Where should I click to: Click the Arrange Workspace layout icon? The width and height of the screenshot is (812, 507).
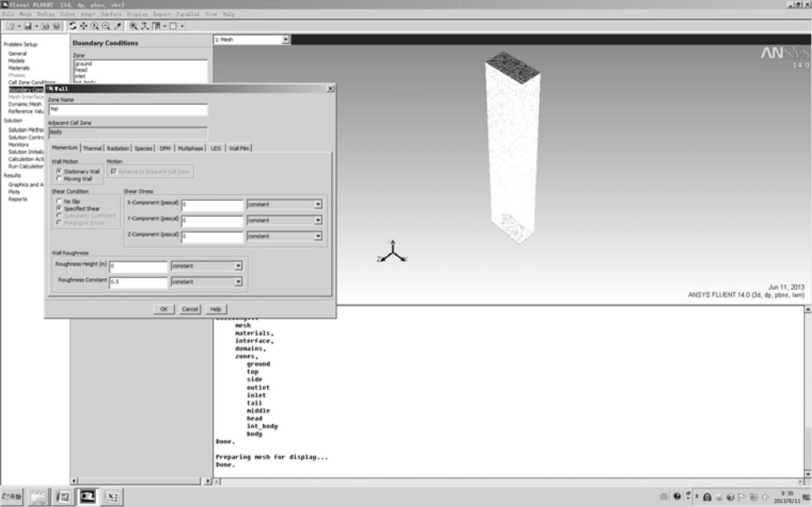pyautogui.click(x=157, y=26)
